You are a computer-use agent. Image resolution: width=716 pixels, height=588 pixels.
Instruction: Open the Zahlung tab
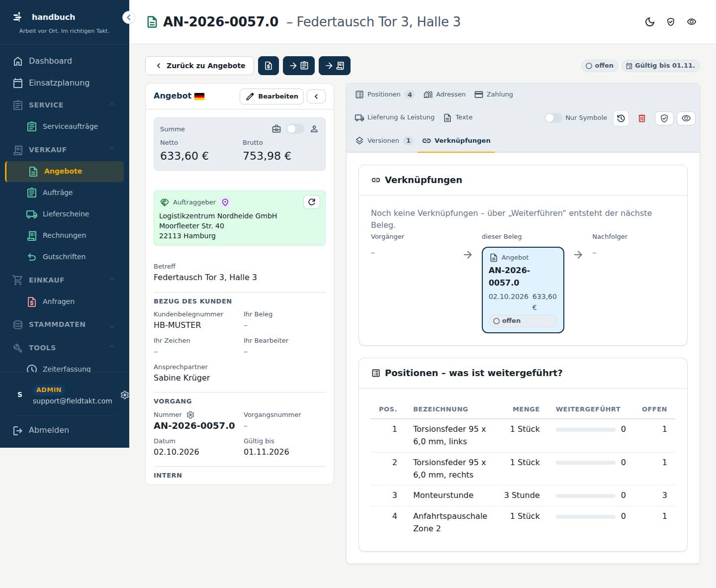tap(494, 95)
